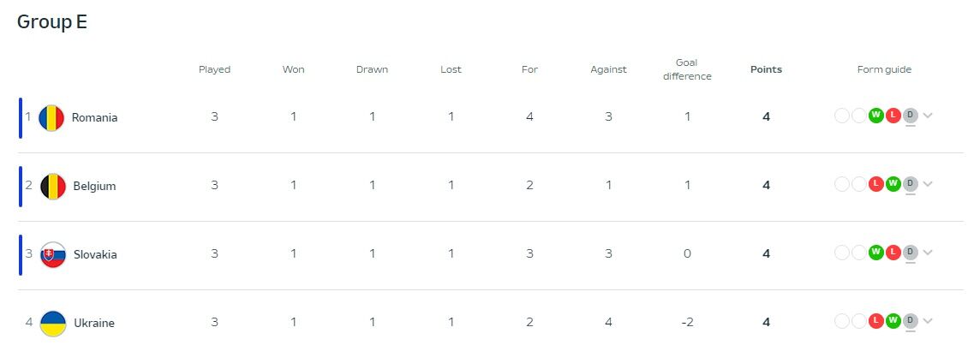This screenshot has width=980, height=357.
Task: Click the Belgium flag icon
Action: (x=53, y=186)
